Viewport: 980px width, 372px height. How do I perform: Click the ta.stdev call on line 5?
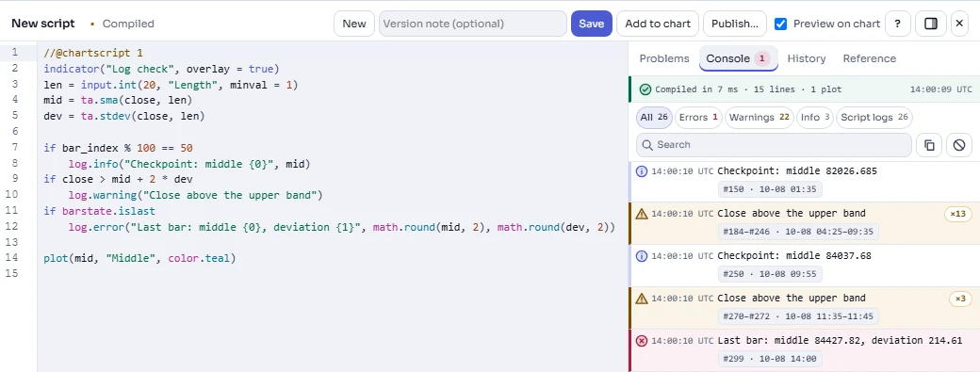142,116
